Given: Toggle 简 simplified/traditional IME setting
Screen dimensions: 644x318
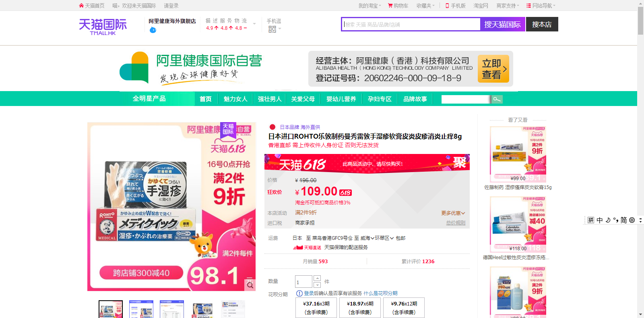Looking at the screenshot, I should click(623, 220).
